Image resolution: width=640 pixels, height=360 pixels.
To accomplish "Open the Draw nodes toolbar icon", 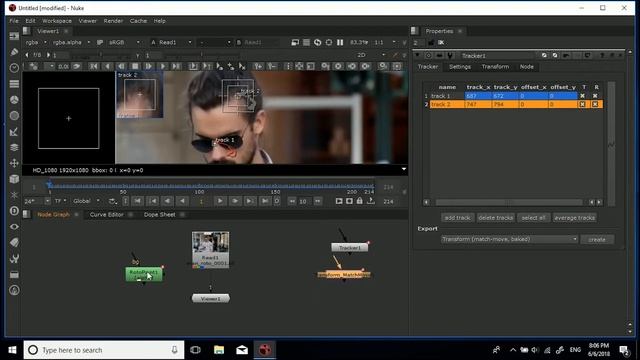I will point(14,52).
